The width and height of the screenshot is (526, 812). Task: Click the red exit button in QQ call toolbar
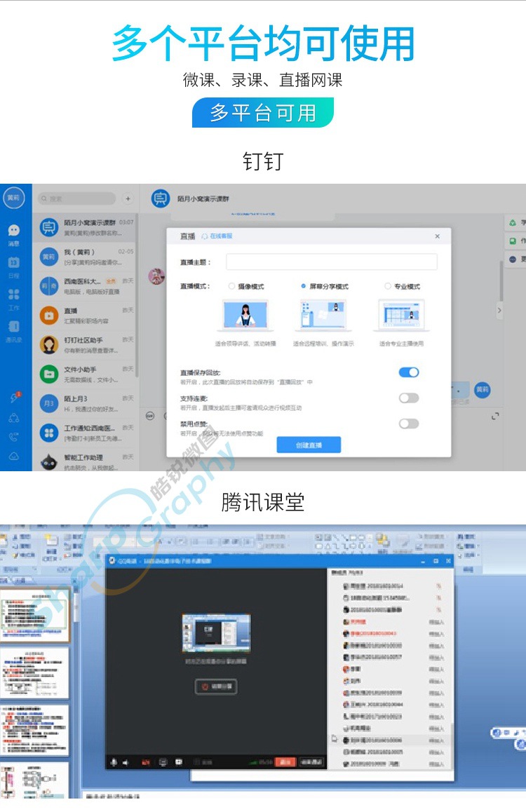(285, 762)
